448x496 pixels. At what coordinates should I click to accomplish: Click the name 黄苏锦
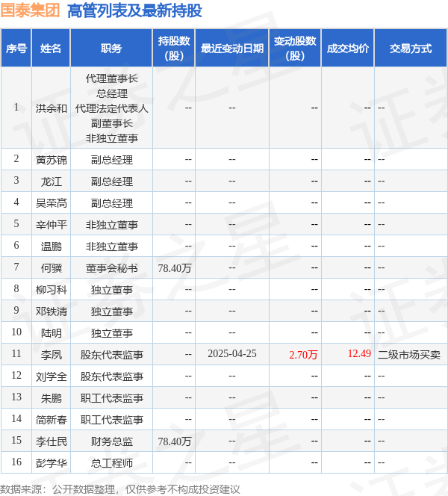click(52, 160)
